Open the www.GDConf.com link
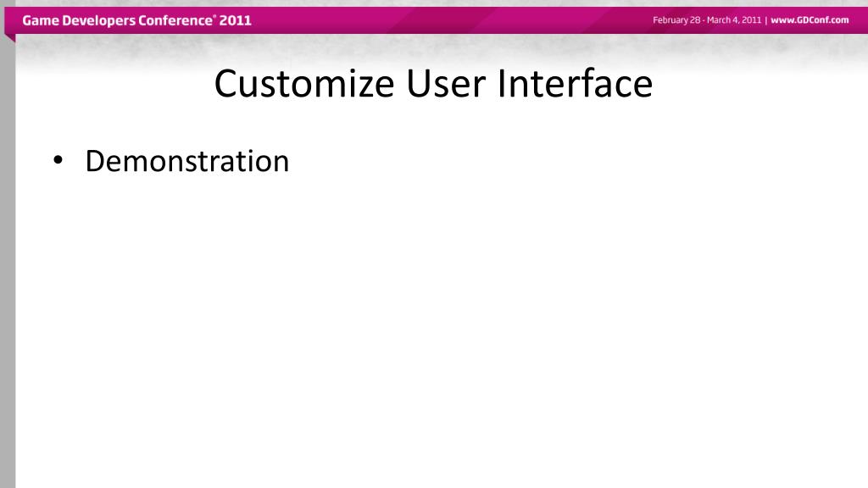Viewport: 868px width, 488px height. pyautogui.click(x=810, y=20)
